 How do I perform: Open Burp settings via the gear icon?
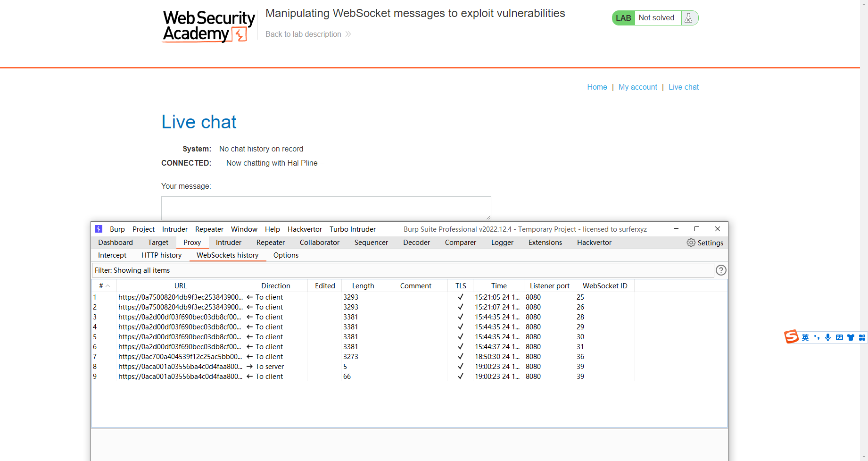click(691, 243)
